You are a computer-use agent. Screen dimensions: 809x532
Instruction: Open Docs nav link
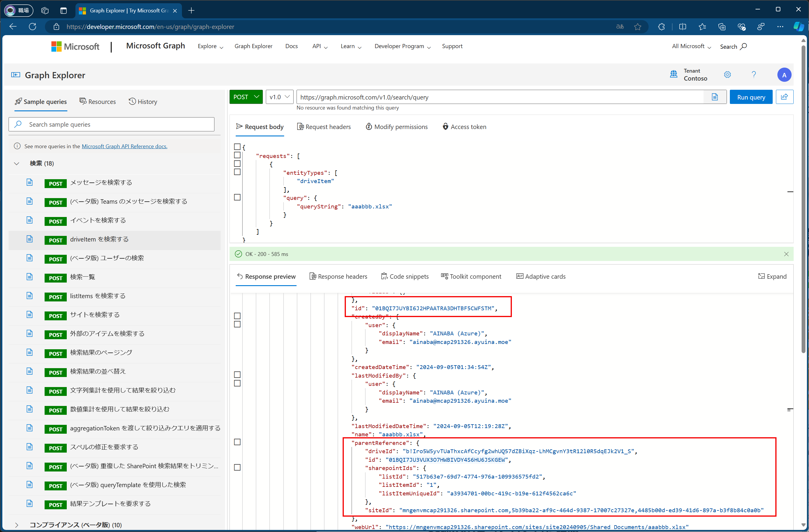click(x=291, y=46)
